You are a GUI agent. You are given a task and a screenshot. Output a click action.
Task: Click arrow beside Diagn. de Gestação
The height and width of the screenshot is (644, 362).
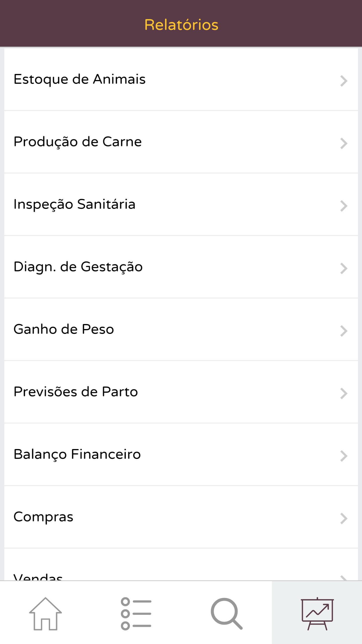[x=344, y=268]
